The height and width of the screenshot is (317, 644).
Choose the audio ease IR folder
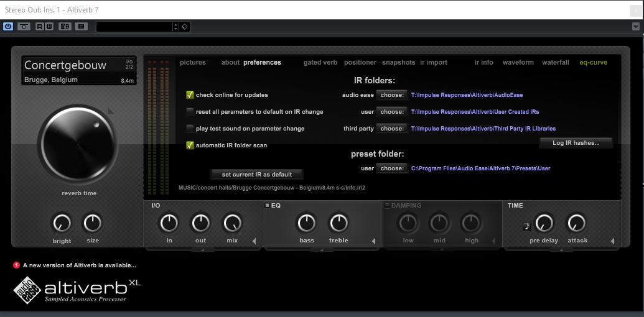pyautogui.click(x=392, y=94)
